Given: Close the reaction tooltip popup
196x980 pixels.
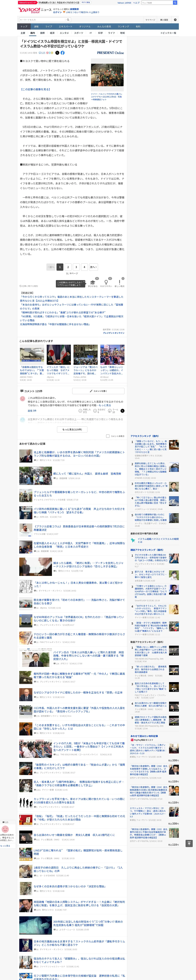Looking at the screenshot, I should coord(84,282).
